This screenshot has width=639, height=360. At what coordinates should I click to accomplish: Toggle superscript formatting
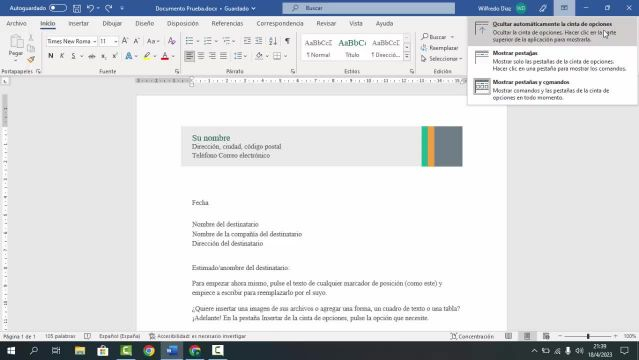[x=115, y=56]
